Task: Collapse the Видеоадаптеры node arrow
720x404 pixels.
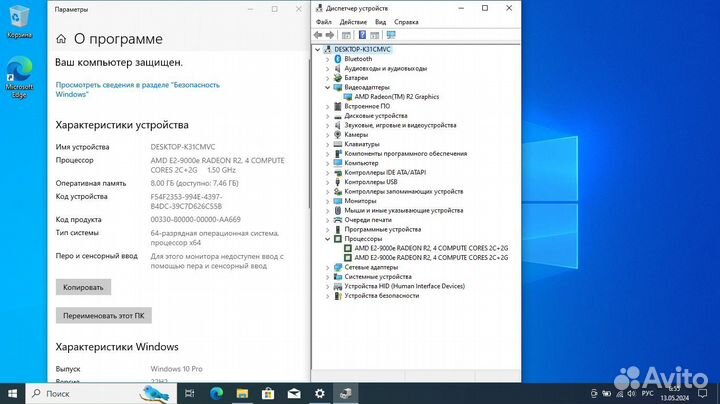Action: coord(327,87)
